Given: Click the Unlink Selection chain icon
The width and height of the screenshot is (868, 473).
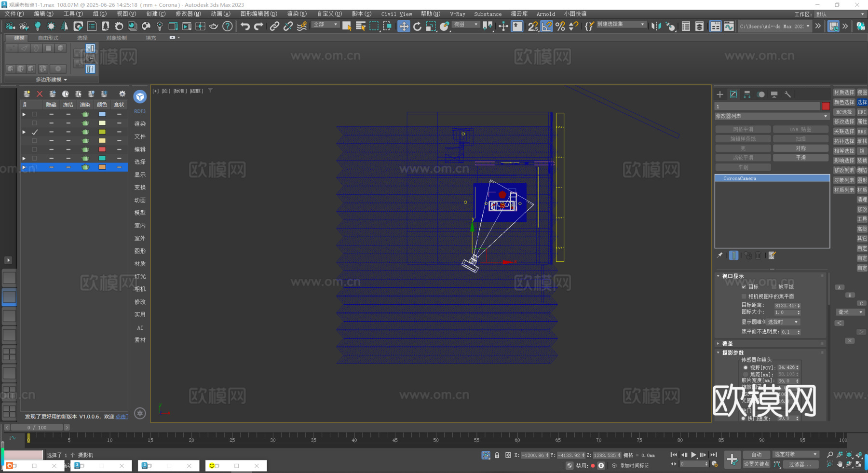Looking at the screenshot, I should pyautogui.click(x=288, y=26).
